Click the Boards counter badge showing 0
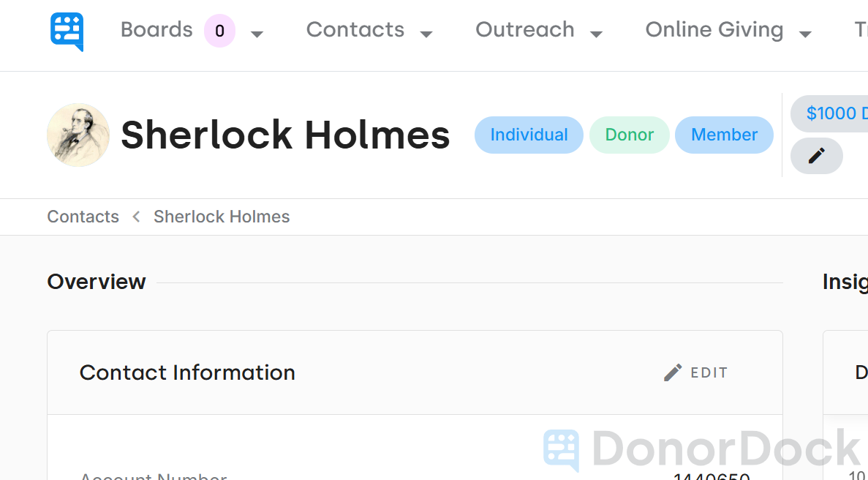 click(x=219, y=29)
